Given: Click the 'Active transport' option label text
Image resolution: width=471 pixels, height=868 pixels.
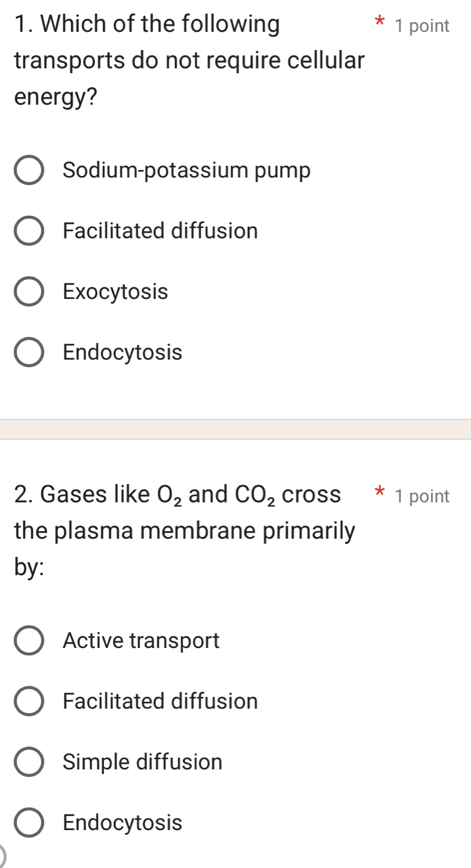Looking at the screenshot, I should tap(141, 641).
